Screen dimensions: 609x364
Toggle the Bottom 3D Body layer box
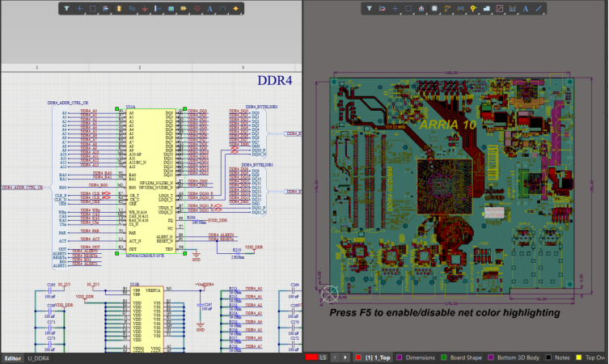click(x=489, y=357)
